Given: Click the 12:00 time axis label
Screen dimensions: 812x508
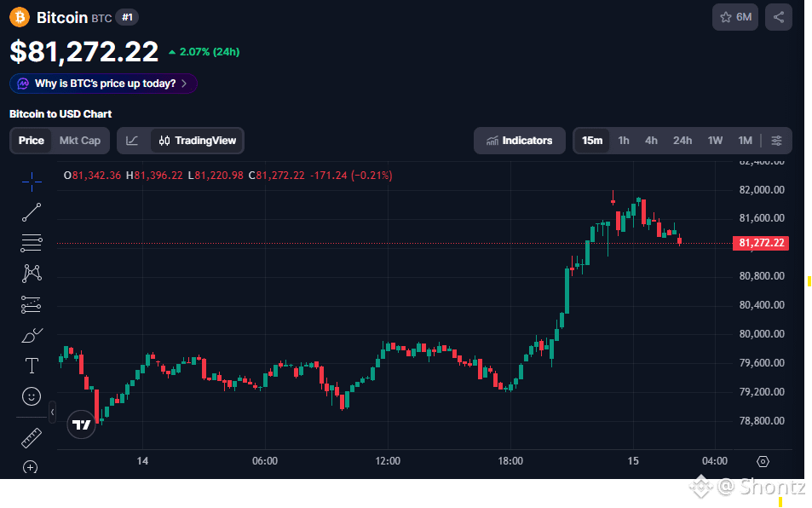Looking at the screenshot, I should click(x=388, y=461).
